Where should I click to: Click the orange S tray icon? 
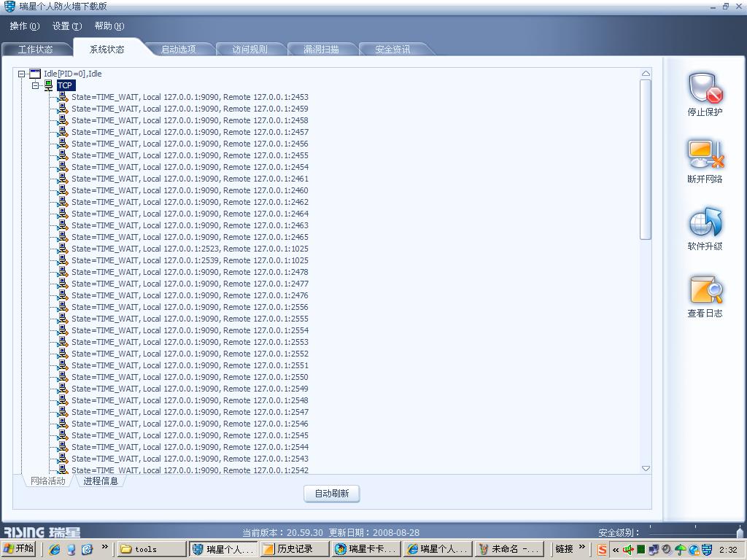pyautogui.click(x=602, y=550)
